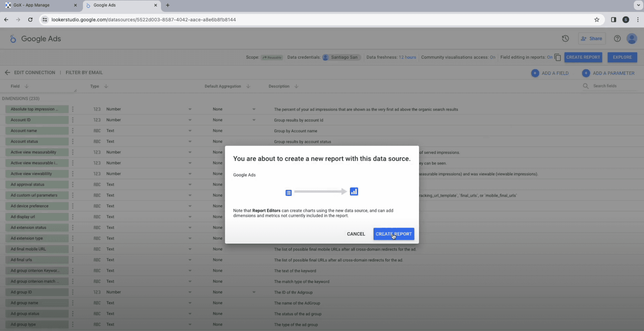Click the Reusable scope chip
The width and height of the screenshot is (644, 331).
272,57
